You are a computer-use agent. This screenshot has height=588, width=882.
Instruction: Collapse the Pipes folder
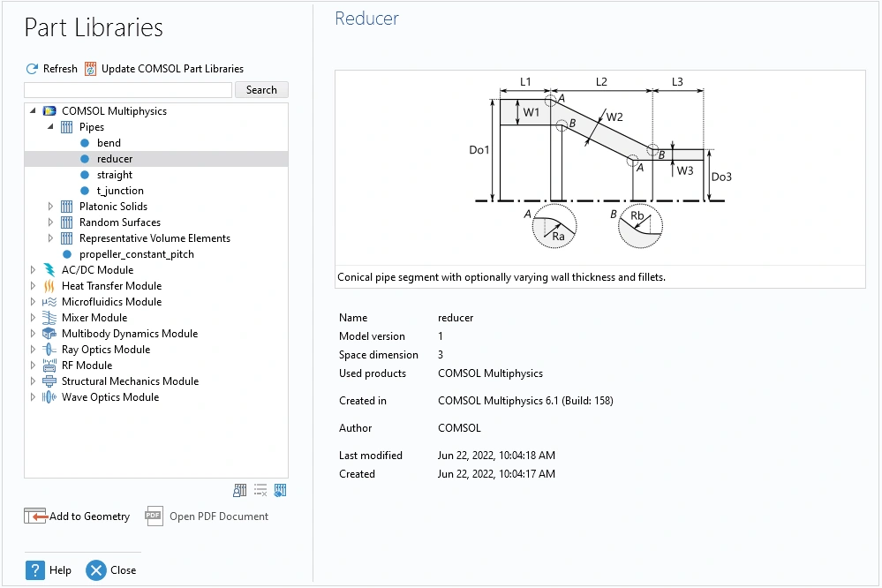[x=50, y=127]
